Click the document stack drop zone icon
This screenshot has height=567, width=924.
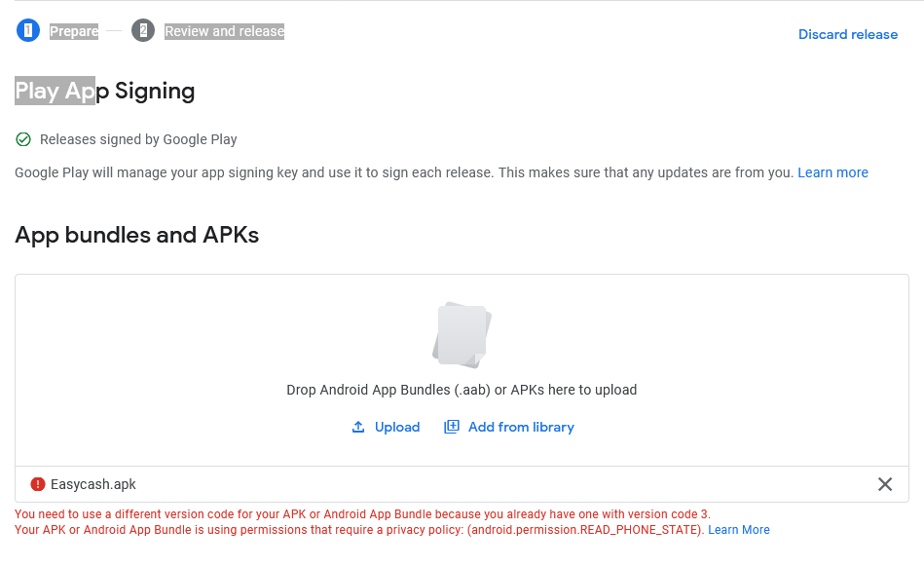pyautogui.click(x=462, y=335)
